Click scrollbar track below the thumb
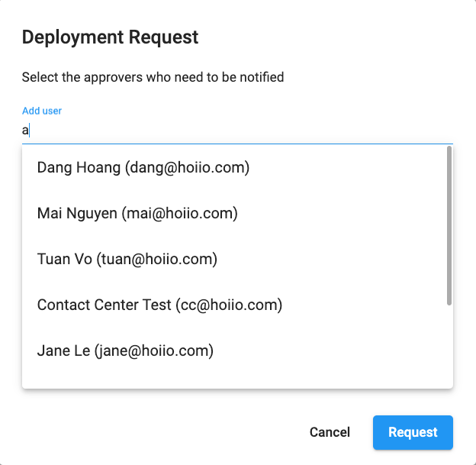476x465 pixels. coord(449,347)
